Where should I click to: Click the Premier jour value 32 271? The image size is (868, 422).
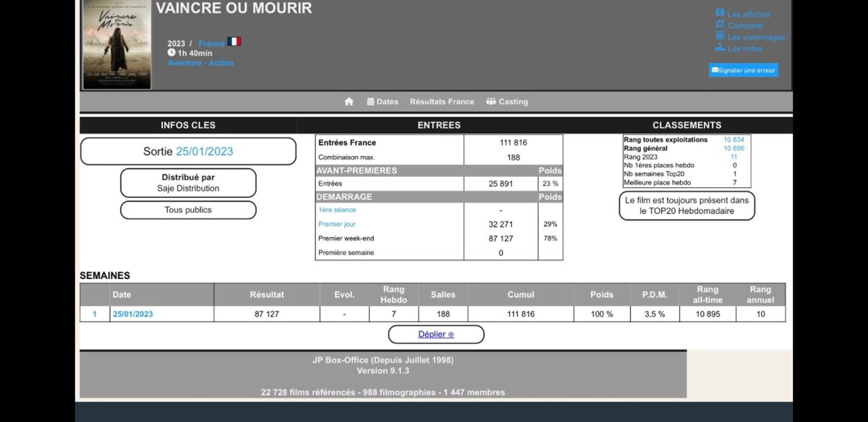click(501, 225)
